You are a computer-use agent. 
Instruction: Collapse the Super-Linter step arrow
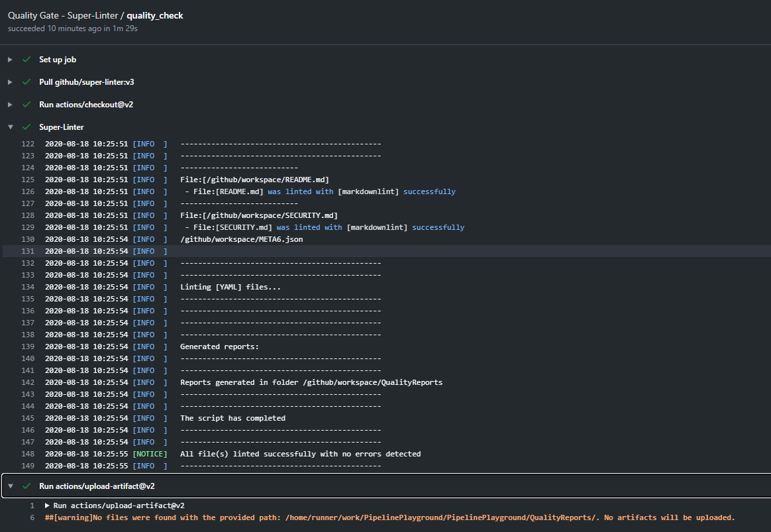click(10, 127)
